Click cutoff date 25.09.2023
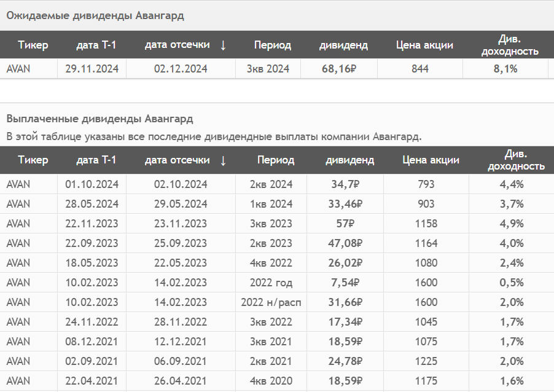Screen dimensions: 554x392 pyautogui.click(x=181, y=243)
